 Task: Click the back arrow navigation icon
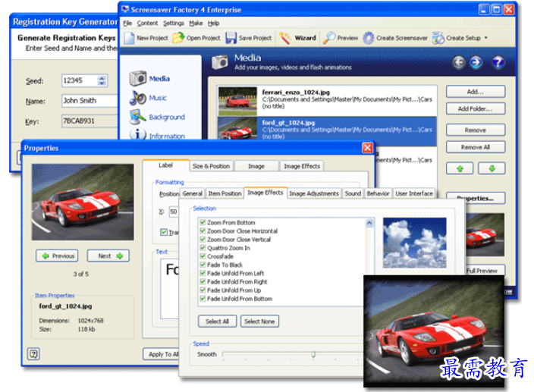point(459,62)
